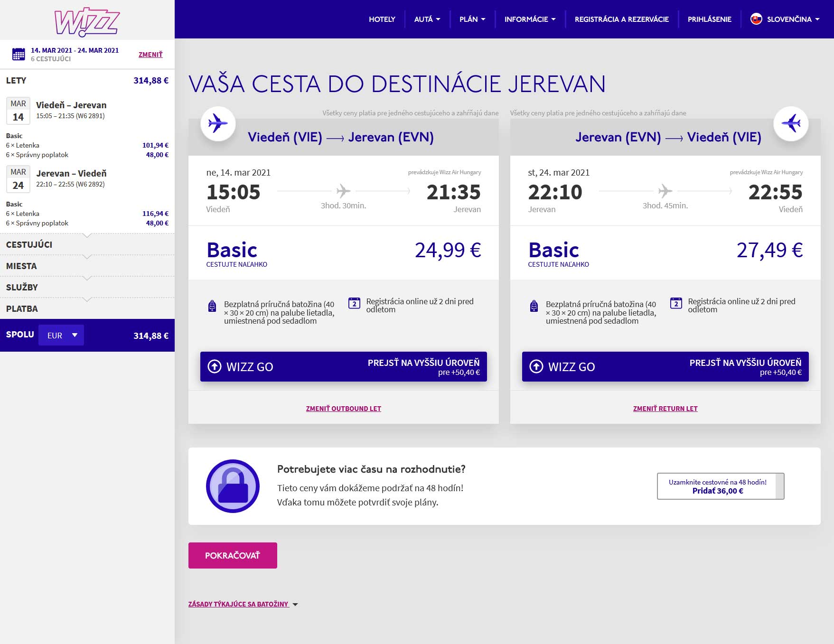Screen dimensions: 834x644
Task: Click the Zmeniť outbound let link
Action: [x=344, y=409]
